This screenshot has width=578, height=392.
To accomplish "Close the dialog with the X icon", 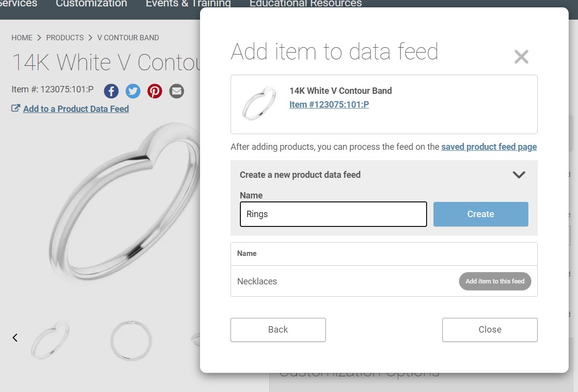I will (x=521, y=57).
